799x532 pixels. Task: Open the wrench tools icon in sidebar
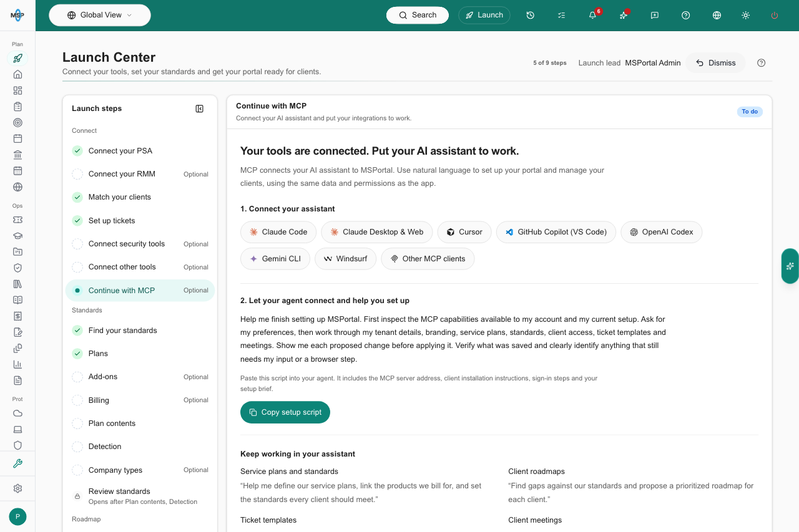[x=17, y=463]
